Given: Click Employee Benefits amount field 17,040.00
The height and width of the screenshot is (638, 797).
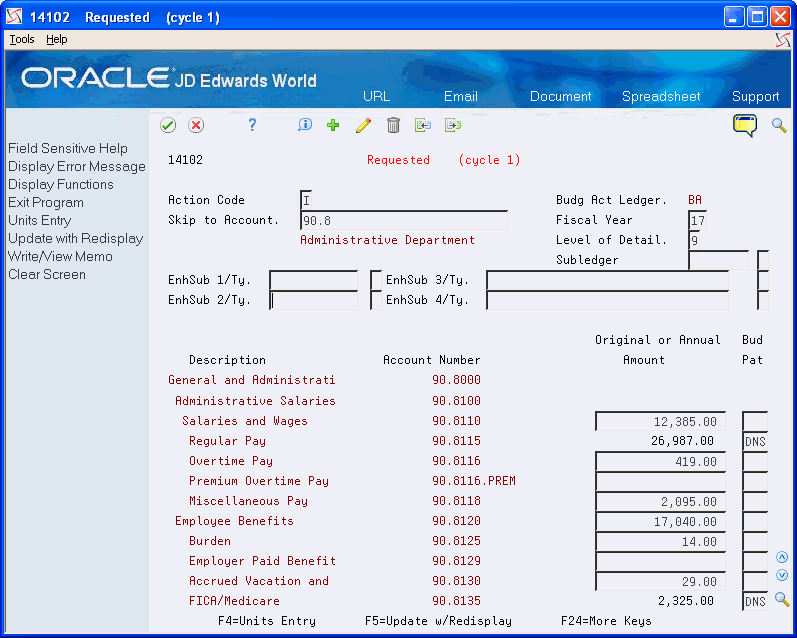Looking at the screenshot, I should click(660, 522).
